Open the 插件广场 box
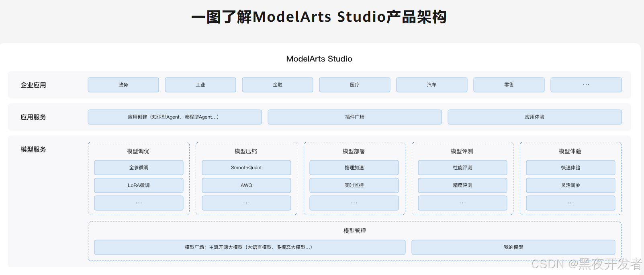Viewport: 644px width, 275px height. point(355,117)
